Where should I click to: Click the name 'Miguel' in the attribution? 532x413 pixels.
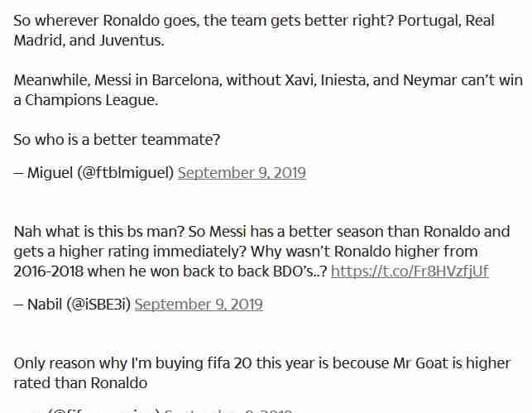(x=50, y=173)
